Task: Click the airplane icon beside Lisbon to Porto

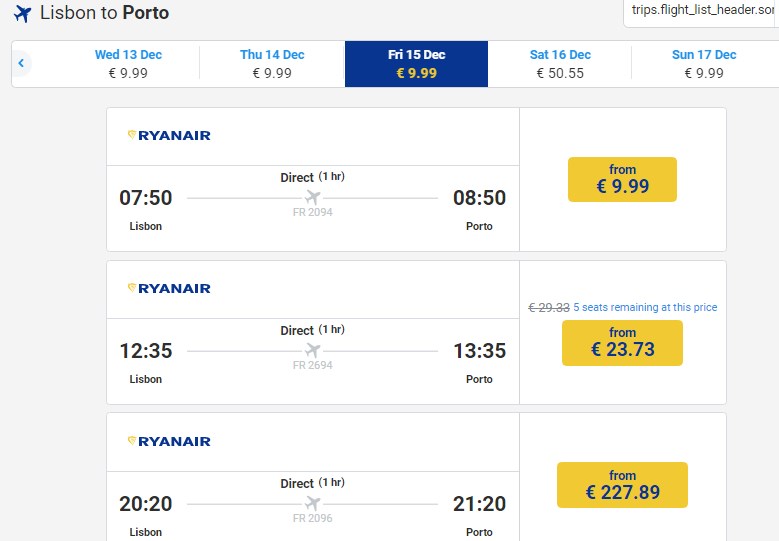Action: (22, 14)
